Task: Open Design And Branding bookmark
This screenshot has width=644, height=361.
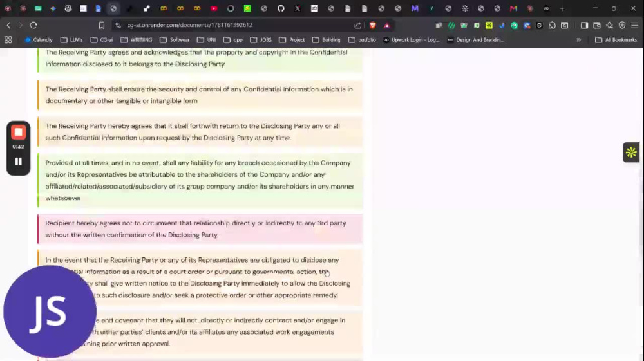Action: click(476, 40)
